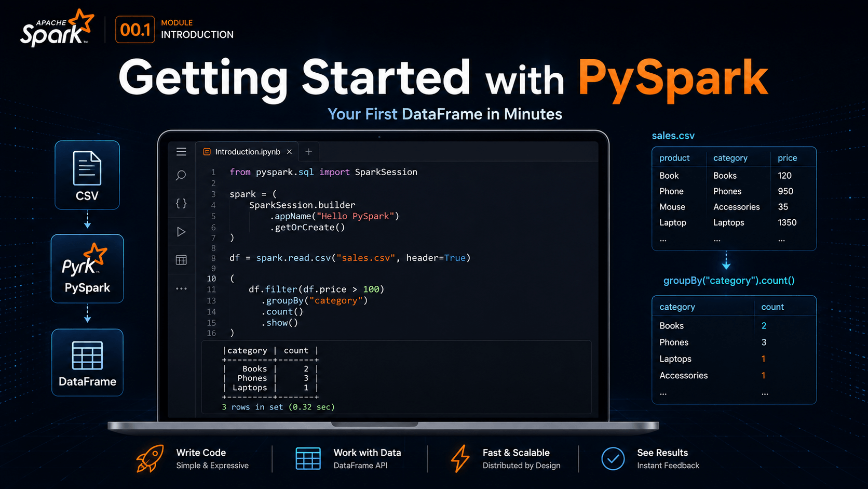
Task: Click the notebook file icon on Introduction.ipynb tab
Action: click(x=207, y=152)
